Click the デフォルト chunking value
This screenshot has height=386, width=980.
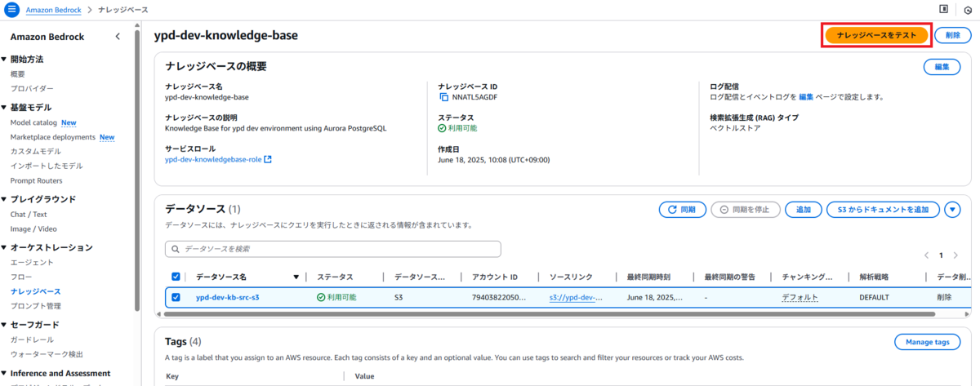[800, 297]
